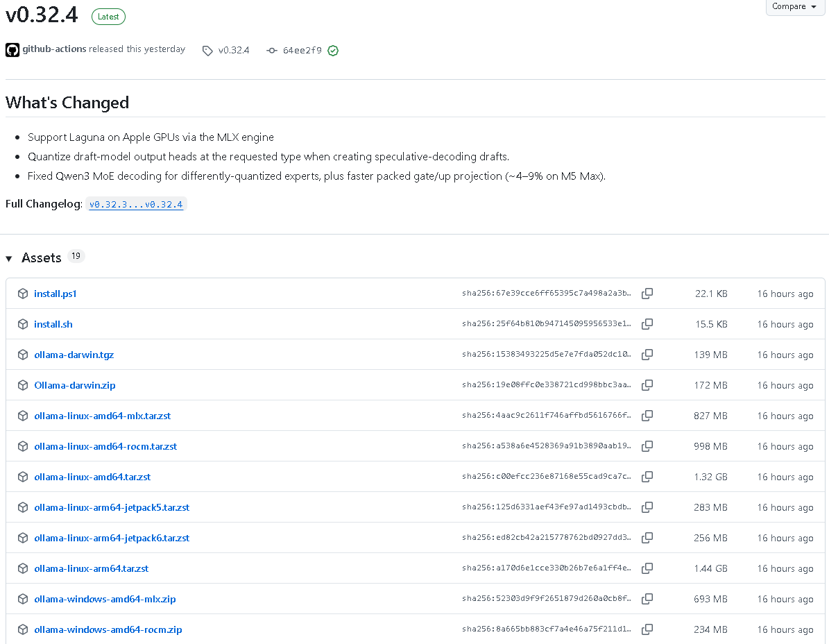Click the 998 MB file size
This screenshot has height=644, width=829.
(710, 446)
